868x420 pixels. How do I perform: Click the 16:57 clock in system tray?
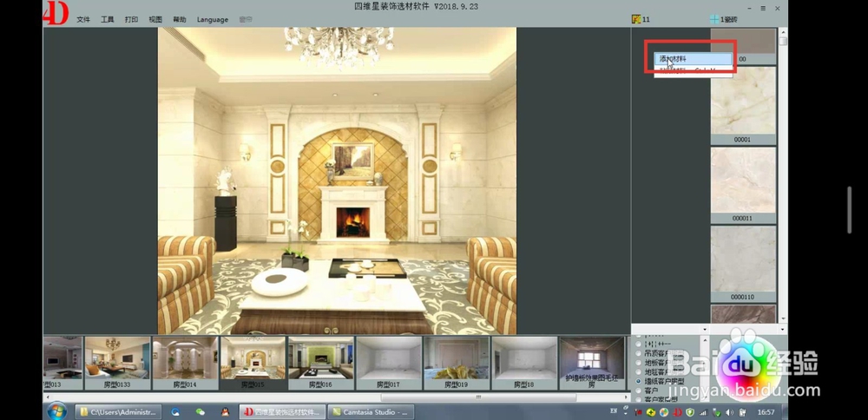coord(766,412)
